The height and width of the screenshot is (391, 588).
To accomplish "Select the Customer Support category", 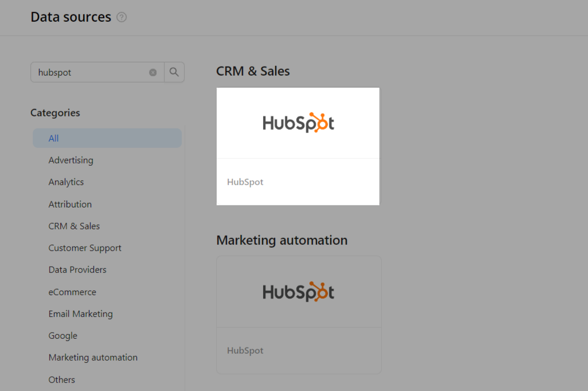I will [x=85, y=248].
